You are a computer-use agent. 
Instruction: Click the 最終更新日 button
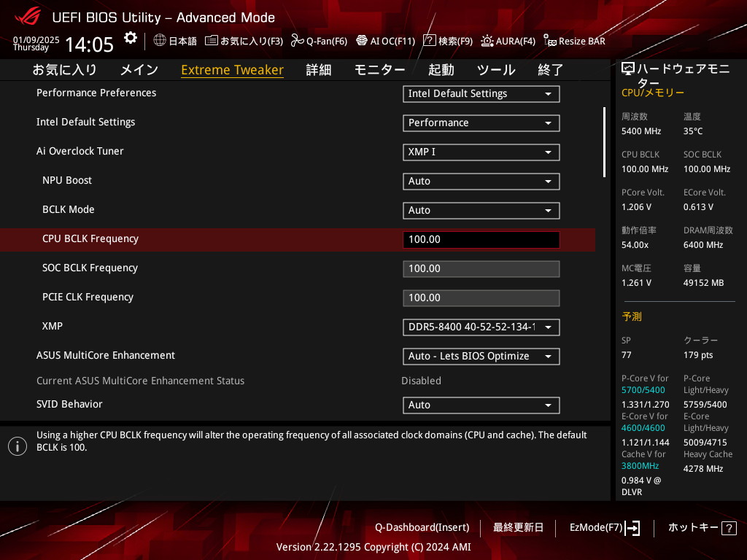point(518,528)
